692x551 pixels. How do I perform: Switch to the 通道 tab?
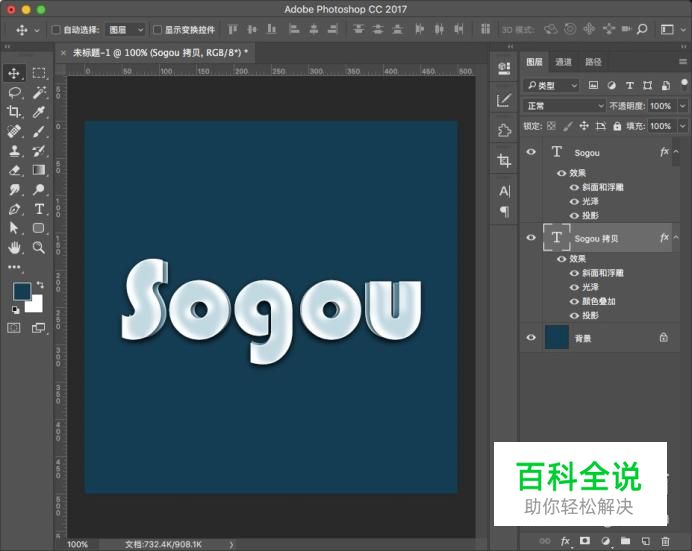pyautogui.click(x=563, y=62)
